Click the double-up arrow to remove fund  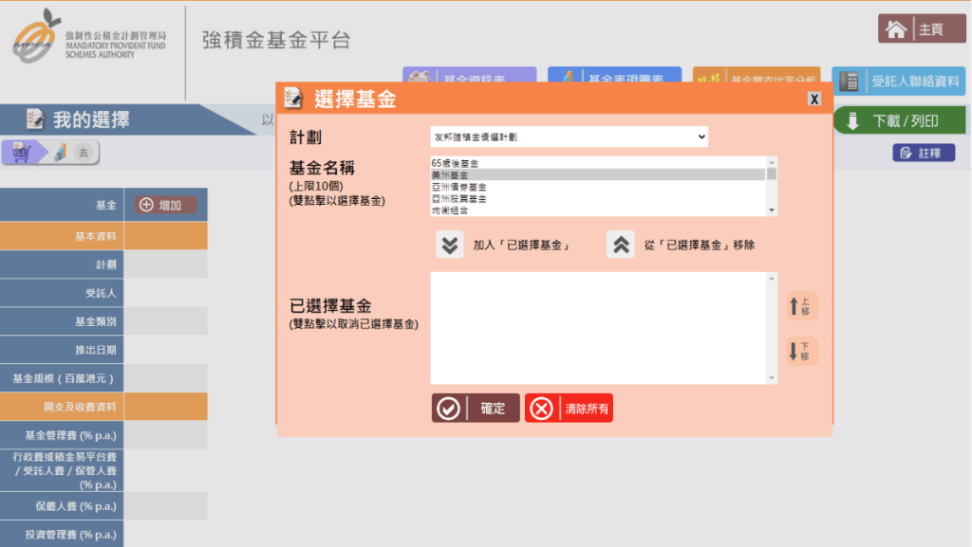(621, 245)
